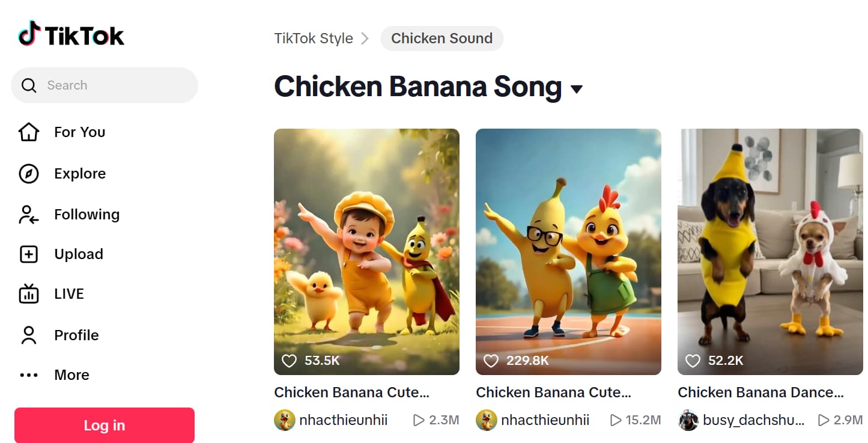Viewport: 868px width, 443px height.
Task: Select the Explore compass icon
Action: (29, 173)
